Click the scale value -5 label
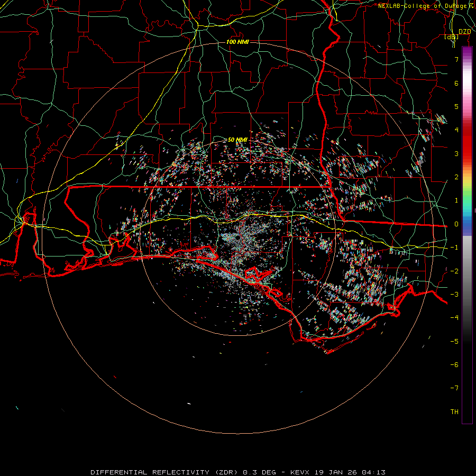Screen dimensions: 476x476 (x=454, y=342)
